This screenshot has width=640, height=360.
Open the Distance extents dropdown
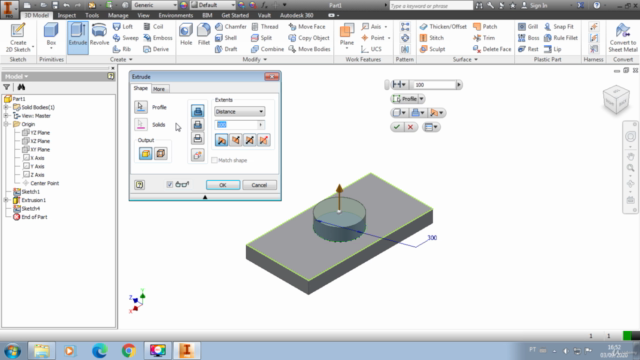pyautogui.click(x=240, y=111)
